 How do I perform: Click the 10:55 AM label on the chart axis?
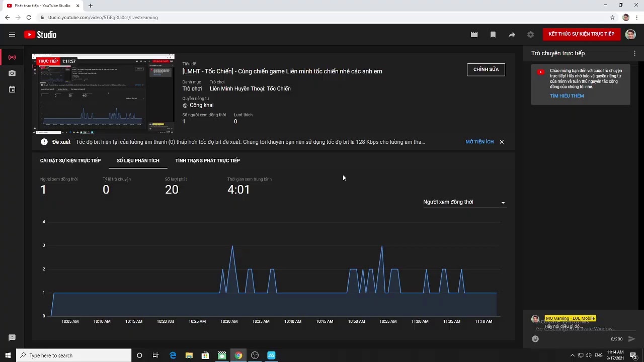pyautogui.click(x=388, y=321)
